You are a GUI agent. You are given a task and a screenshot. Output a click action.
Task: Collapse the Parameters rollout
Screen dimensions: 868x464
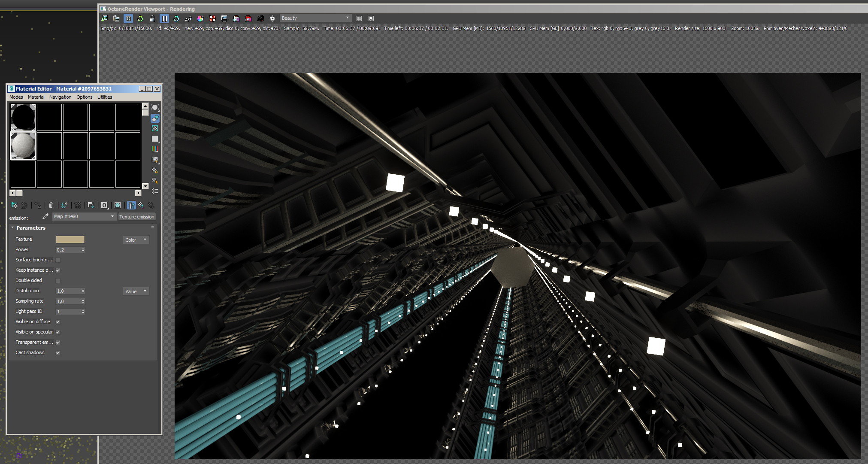[30, 228]
